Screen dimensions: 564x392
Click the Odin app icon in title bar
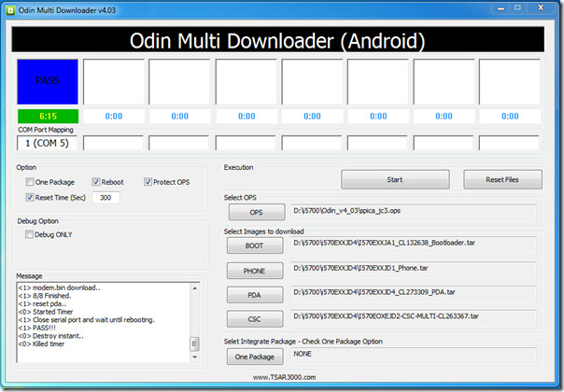(10, 10)
